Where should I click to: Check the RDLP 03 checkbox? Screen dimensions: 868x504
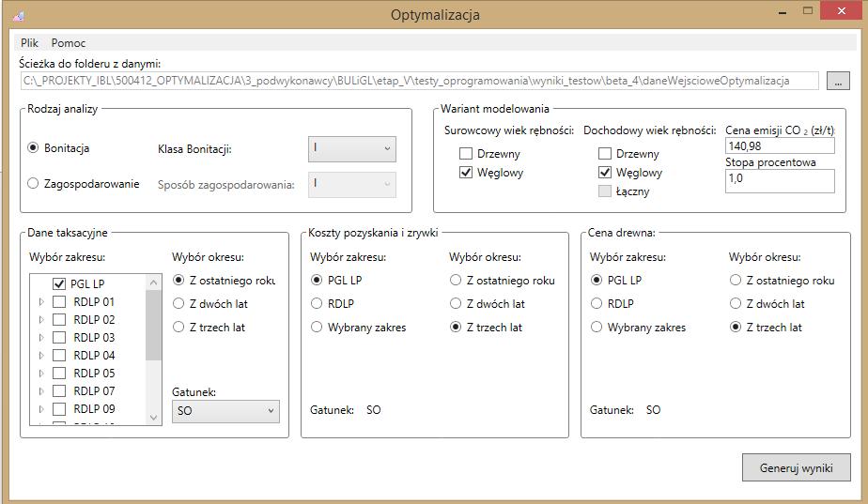point(58,337)
